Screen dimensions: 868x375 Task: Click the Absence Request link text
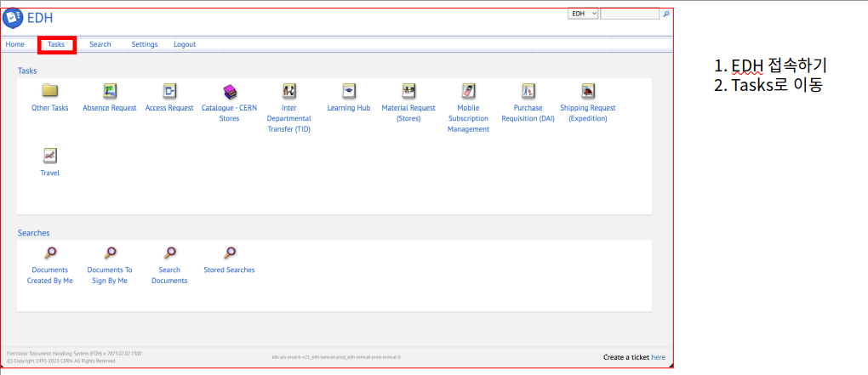pyautogui.click(x=110, y=108)
